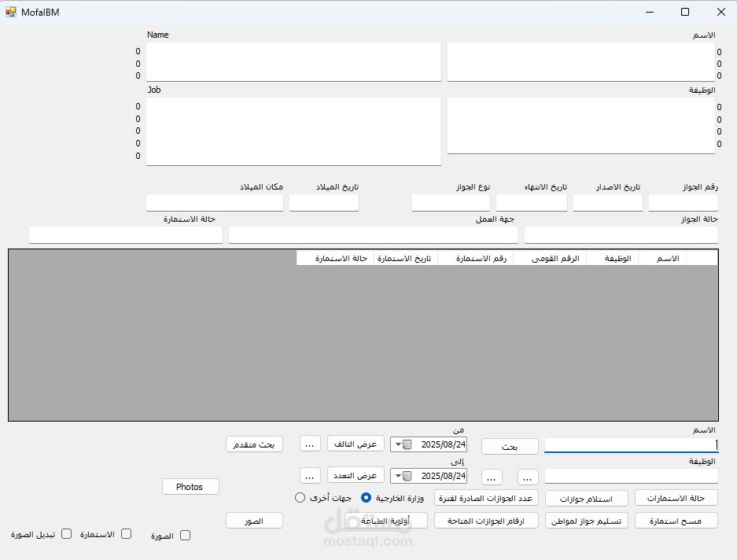Click the Arabic الاسم text box at top
The width and height of the screenshot is (737, 560).
coord(581,61)
